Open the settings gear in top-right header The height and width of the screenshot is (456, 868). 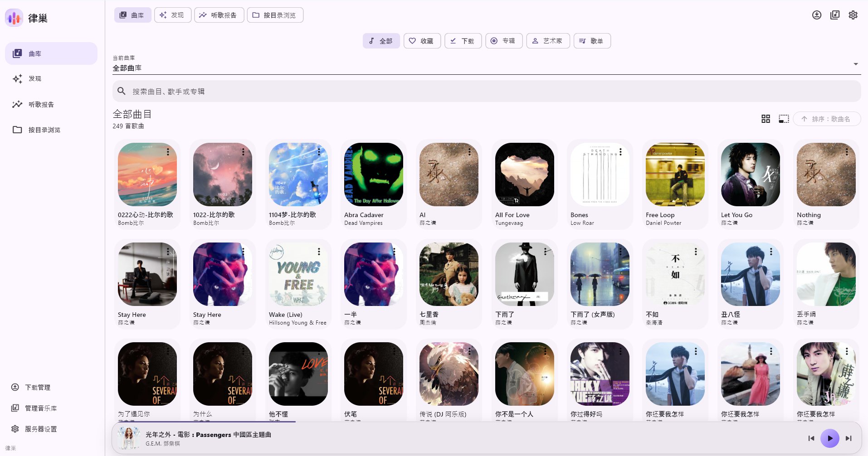coord(853,15)
